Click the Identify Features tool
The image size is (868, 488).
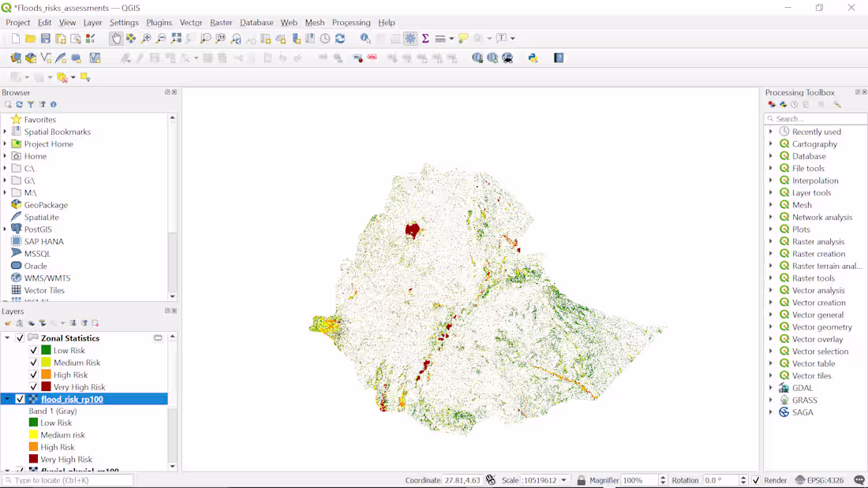363,37
